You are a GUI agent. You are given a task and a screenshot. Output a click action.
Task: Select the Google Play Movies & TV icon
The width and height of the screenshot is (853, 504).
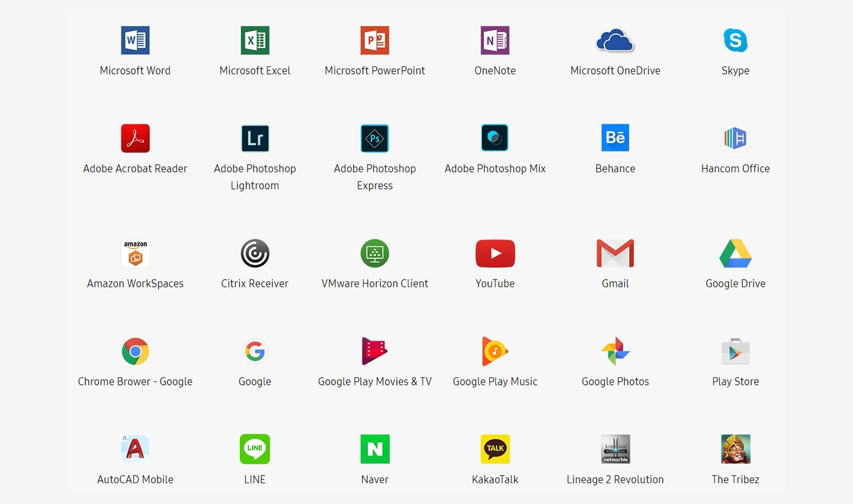coord(375,351)
